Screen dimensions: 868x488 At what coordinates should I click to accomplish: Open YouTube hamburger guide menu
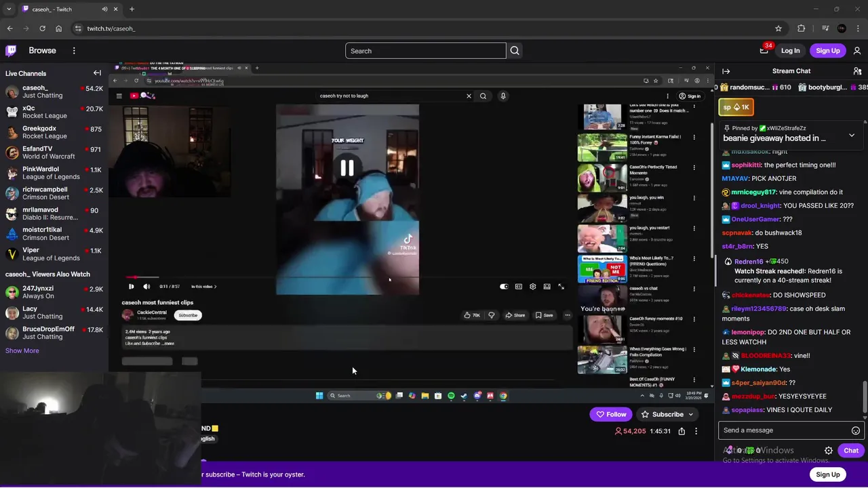click(x=119, y=96)
